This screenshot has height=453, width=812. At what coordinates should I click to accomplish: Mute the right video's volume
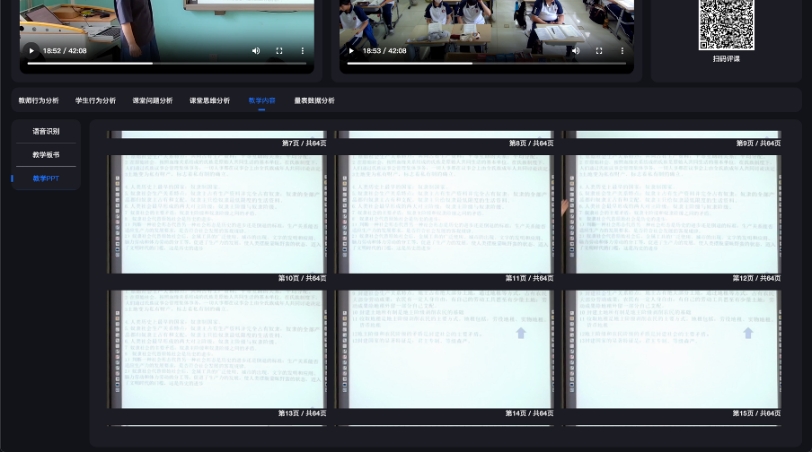coord(576,51)
